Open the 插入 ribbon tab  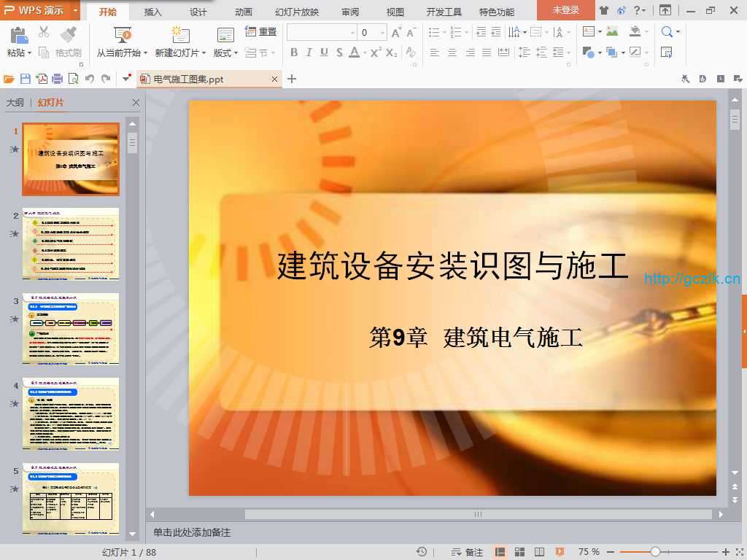[153, 12]
